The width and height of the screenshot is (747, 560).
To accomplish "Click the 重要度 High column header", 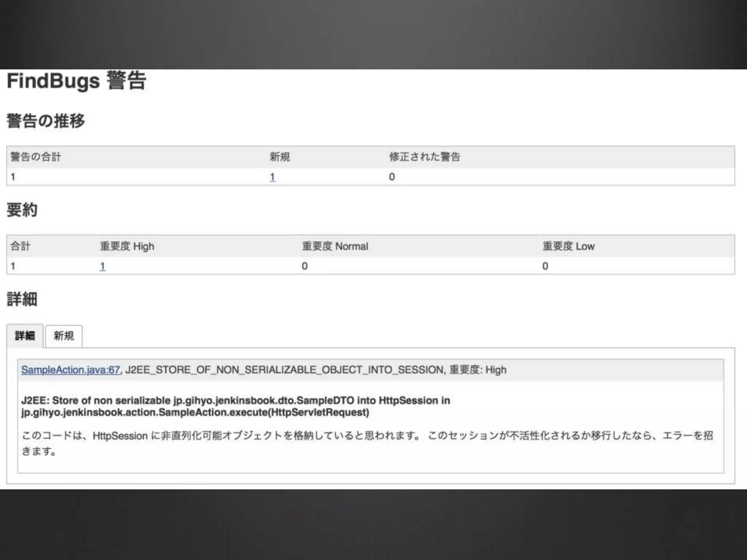I will tap(127, 246).
